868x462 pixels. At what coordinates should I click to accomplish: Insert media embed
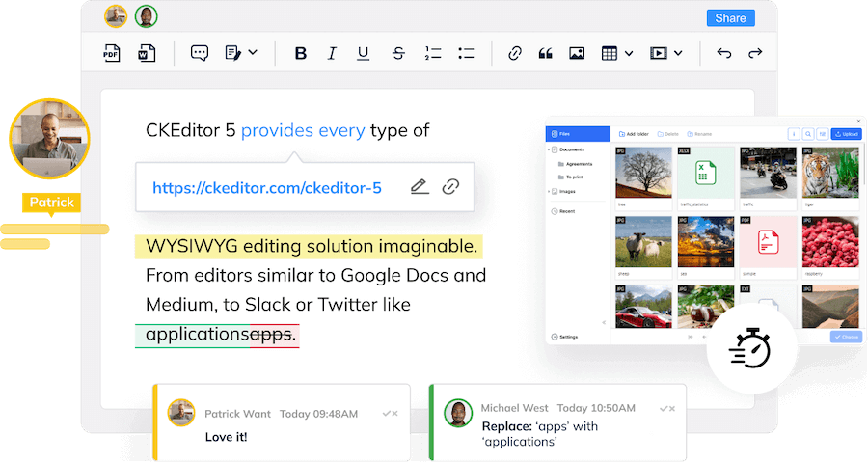658,53
